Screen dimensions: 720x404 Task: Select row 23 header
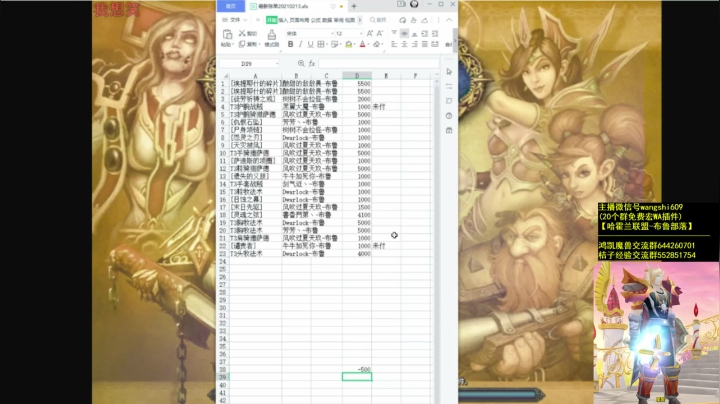point(223,253)
